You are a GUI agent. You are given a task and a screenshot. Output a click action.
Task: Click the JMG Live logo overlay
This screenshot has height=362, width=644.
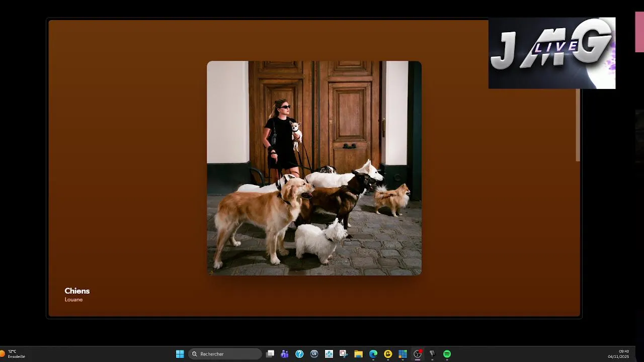(552, 53)
